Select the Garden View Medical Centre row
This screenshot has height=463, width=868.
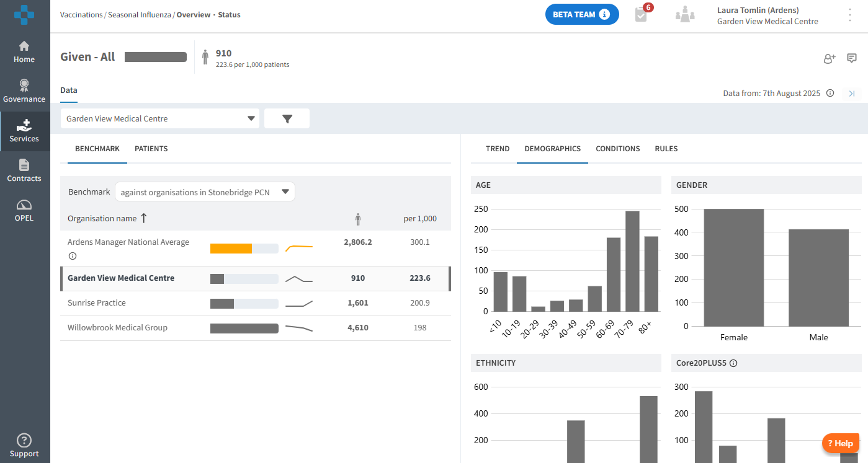point(256,279)
